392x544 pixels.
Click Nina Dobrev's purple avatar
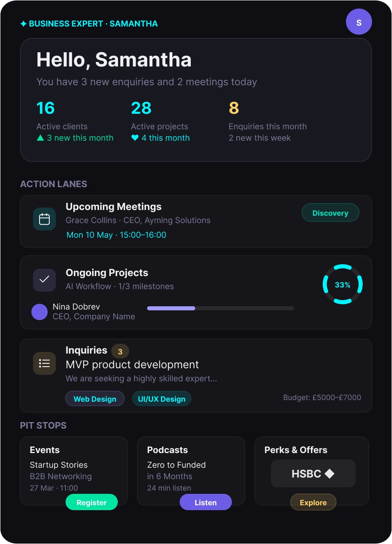click(40, 312)
